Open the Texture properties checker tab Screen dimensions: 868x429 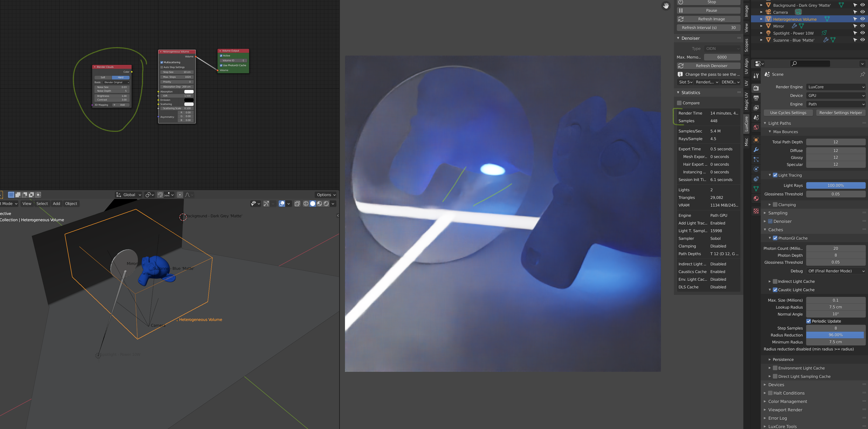(756, 211)
